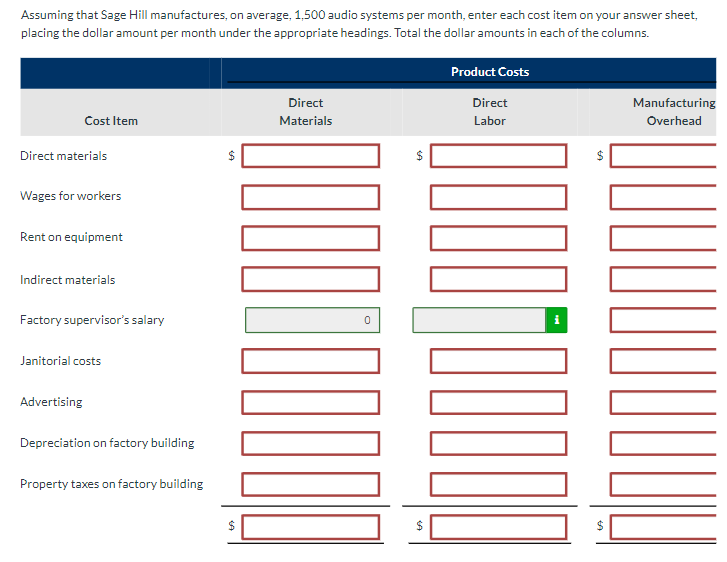Focus Manufacturing Overhead field for Rent on equipment
Image resolution: width=727 pixels, height=562 pixels.
(x=663, y=238)
